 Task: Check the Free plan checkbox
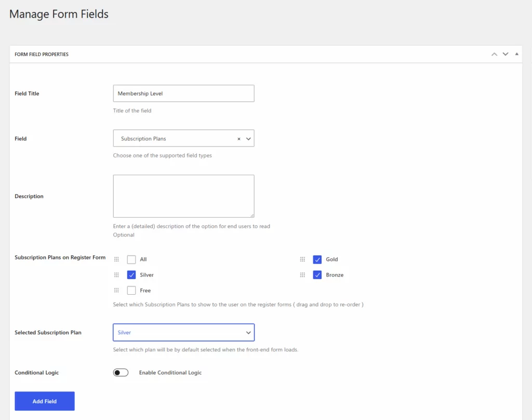tap(131, 291)
